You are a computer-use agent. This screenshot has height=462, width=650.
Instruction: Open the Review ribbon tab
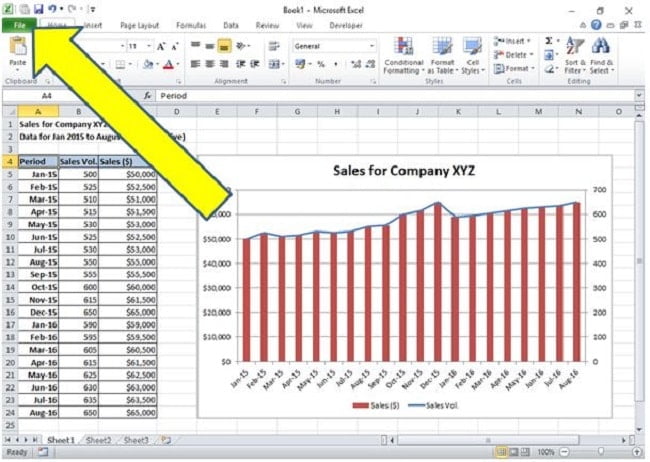click(x=267, y=25)
